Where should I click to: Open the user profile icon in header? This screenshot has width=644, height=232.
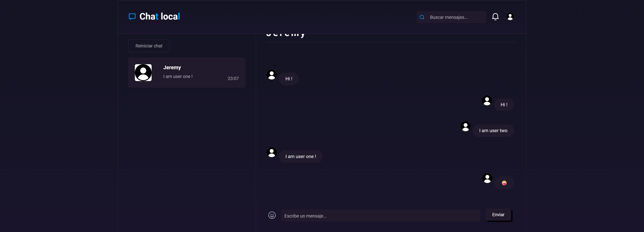click(510, 16)
